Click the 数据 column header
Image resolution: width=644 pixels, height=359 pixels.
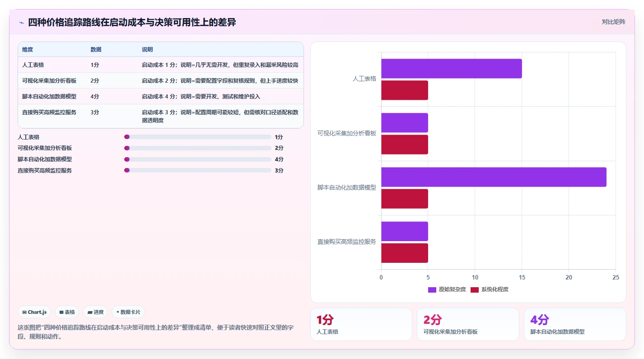[x=96, y=49]
